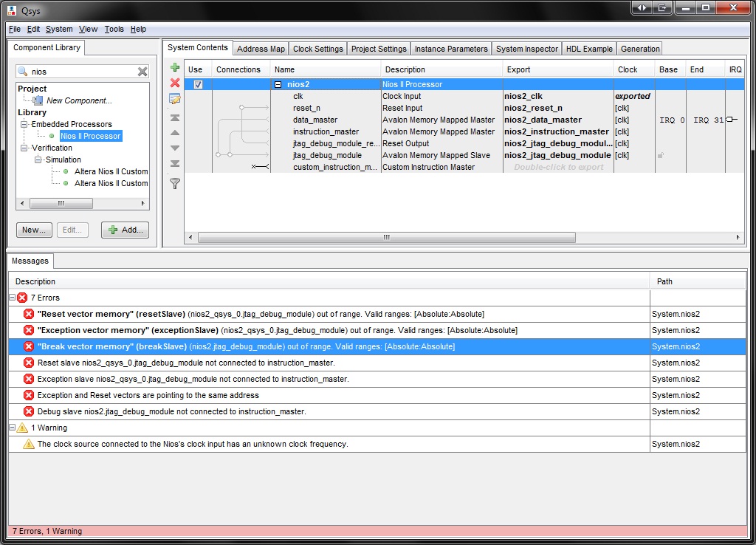Viewport: 756px width, 545px height.
Task: Click the New... button
Action: [34, 230]
